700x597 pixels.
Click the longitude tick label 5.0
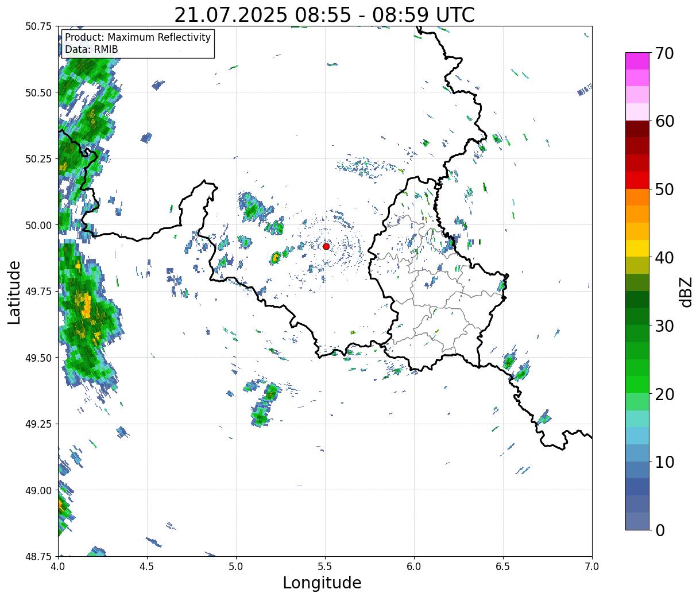[236, 566]
